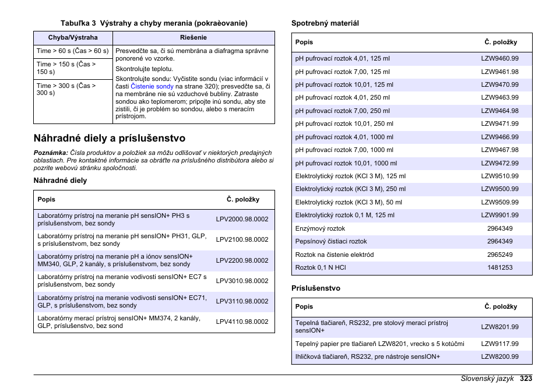556x392 pixels.
Task: Click 'pH pufrovací roztok 4,01, 125 ml'
Action: [x=343, y=58]
